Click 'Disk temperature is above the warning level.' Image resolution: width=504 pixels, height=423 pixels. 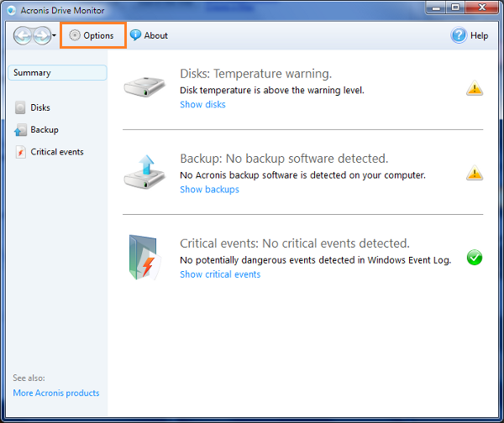tap(272, 91)
